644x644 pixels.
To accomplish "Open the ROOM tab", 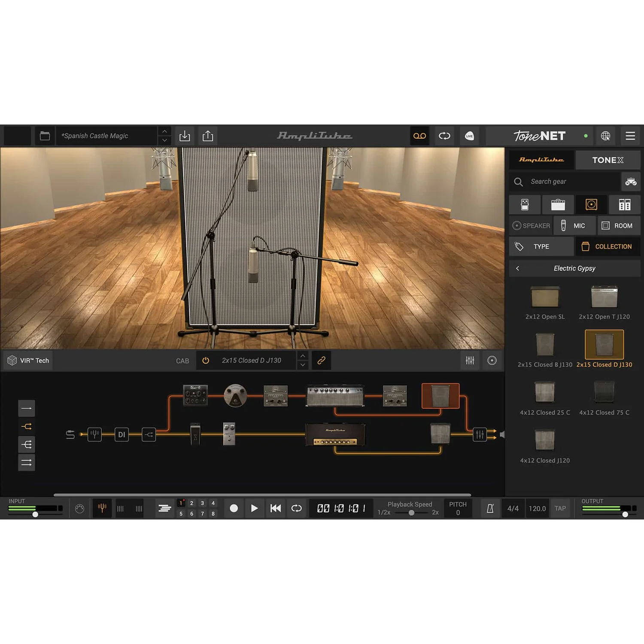I will pos(619,225).
